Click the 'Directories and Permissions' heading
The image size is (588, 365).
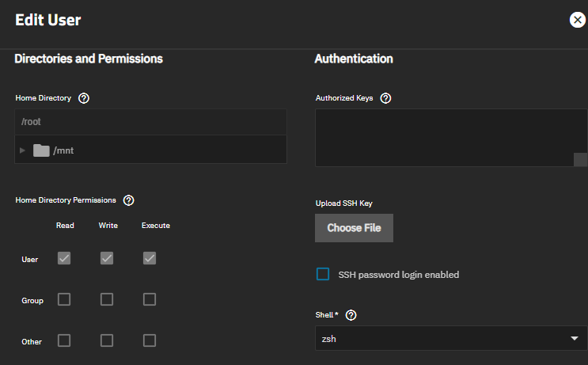coord(89,59)
